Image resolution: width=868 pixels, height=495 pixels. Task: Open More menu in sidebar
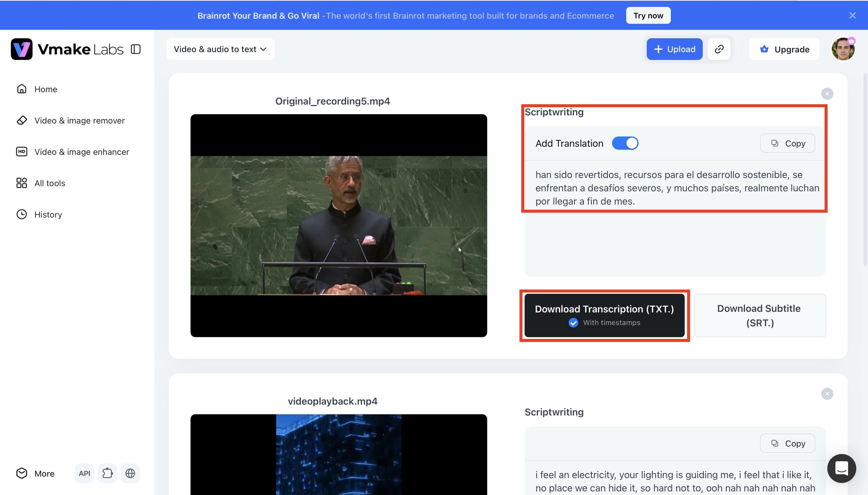point(35,473)
